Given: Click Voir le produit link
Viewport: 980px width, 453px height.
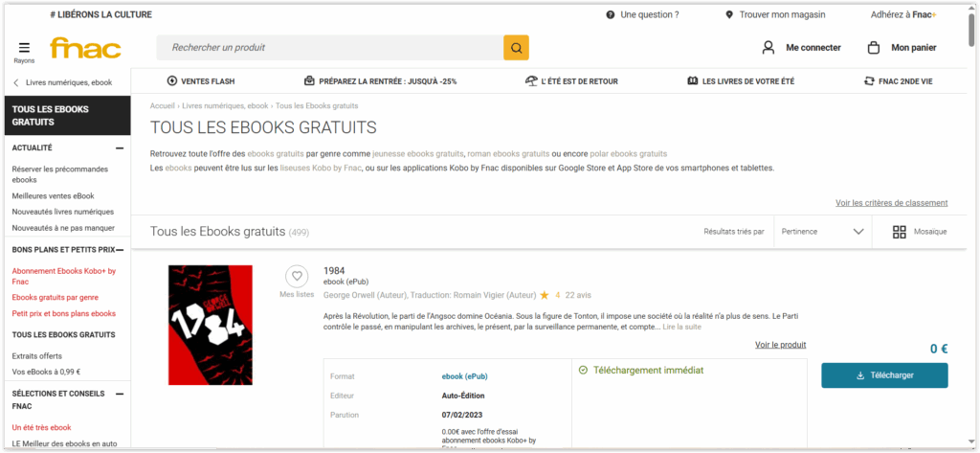Looking at the screenshot, I should coord(780,345).
